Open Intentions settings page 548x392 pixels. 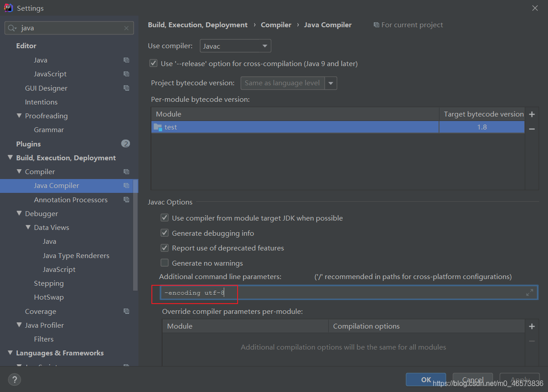[41, 102]
